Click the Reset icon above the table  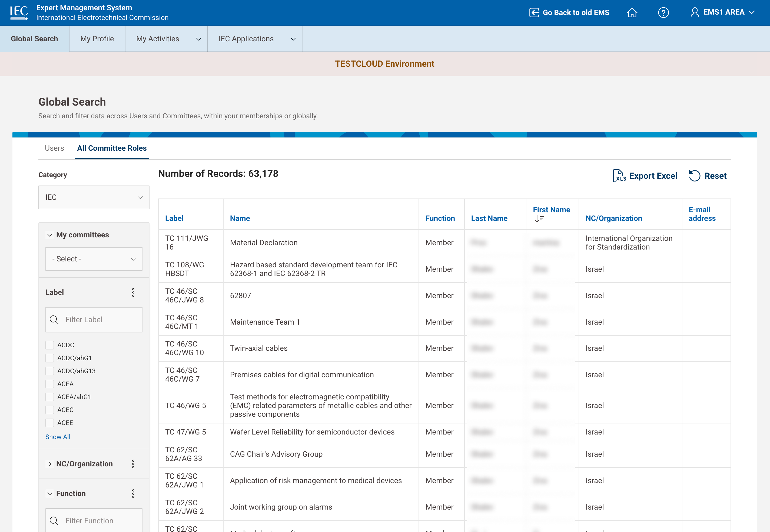[x=694, y=176]
